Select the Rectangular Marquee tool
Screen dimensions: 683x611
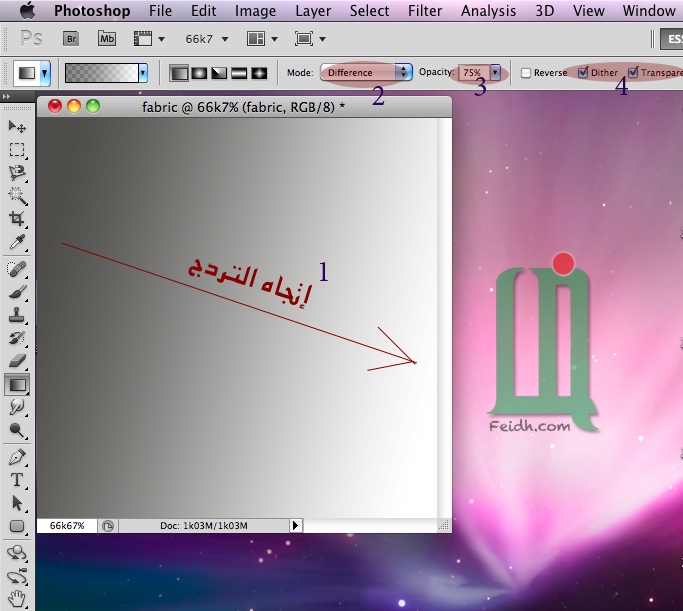point(17,149)
